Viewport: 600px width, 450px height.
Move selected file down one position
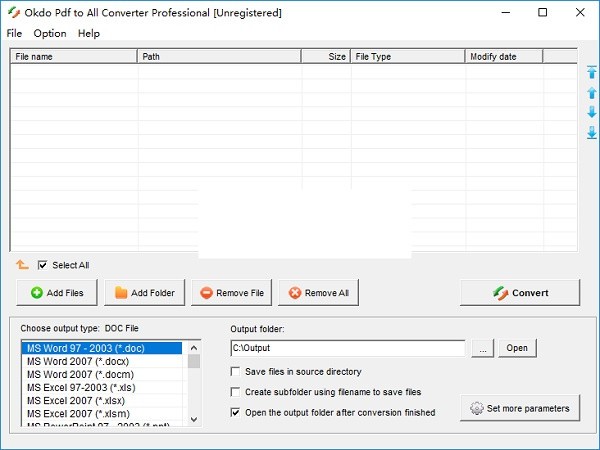coord(591,112)
